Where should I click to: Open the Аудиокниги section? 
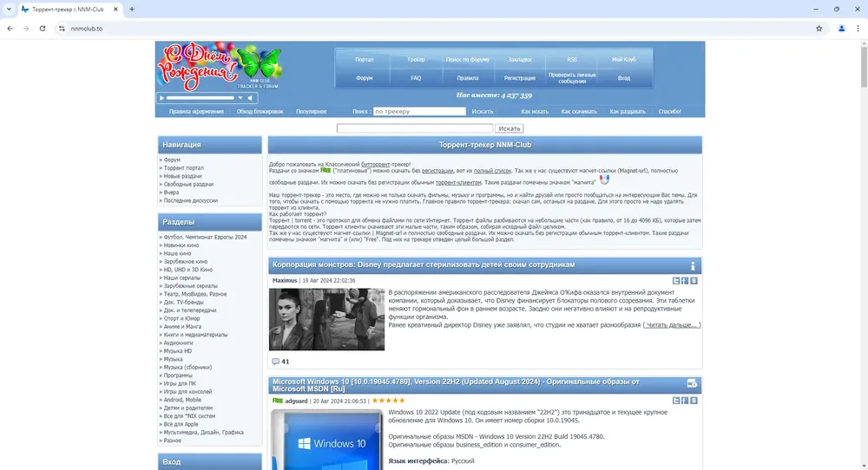click(x=178, y=343)
